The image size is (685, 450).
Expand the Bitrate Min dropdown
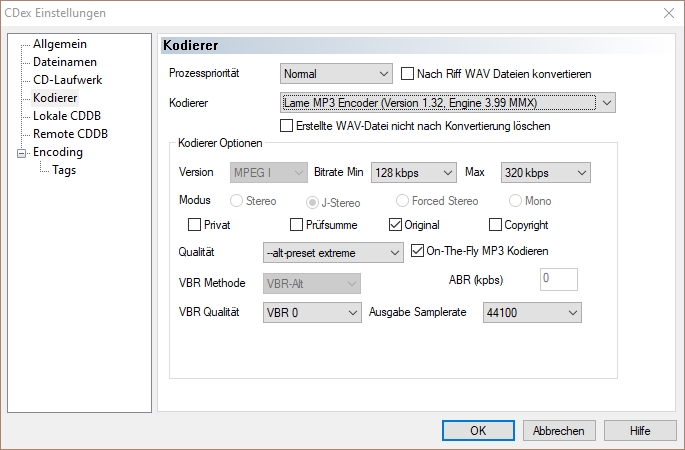tap(413, 173)
